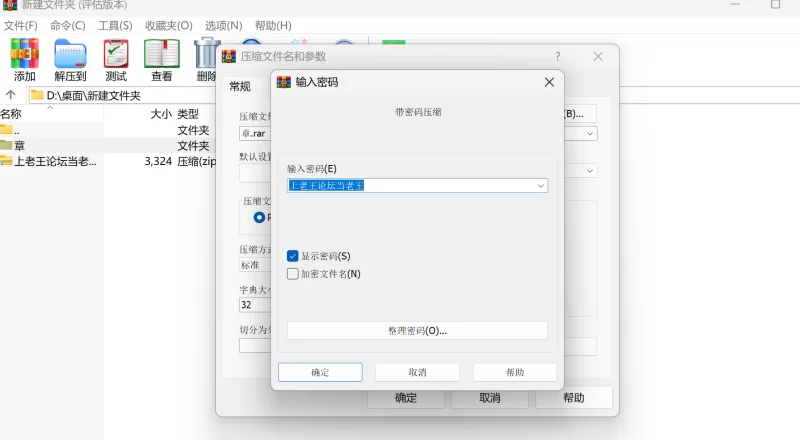Click the Browse (B)... button
Viewport: 800px width, 440px height.
(x=580, y=113)
